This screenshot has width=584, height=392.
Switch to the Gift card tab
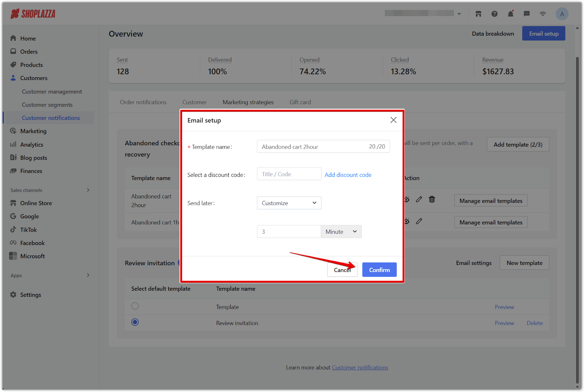[x=300, y=102]
